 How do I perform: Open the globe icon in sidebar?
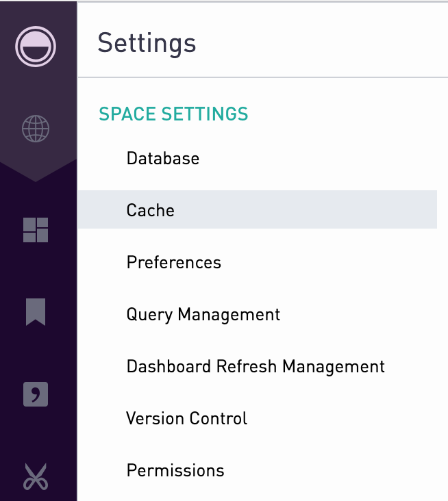tap(36, 129)
